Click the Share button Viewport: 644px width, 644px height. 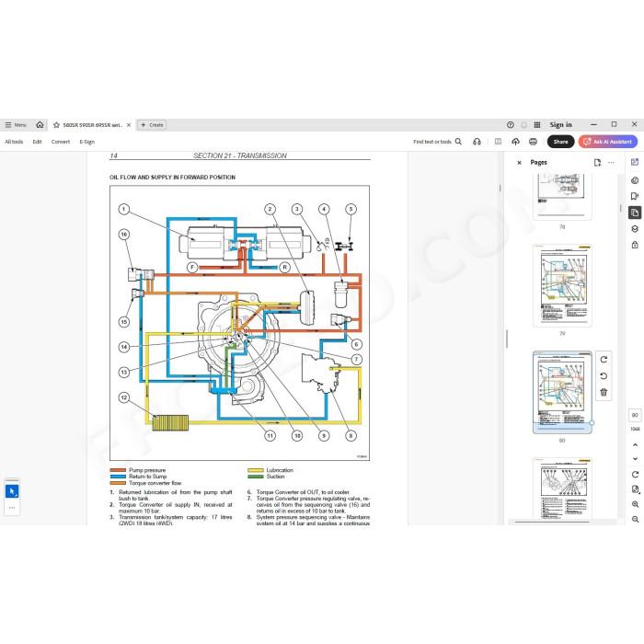click(560, 142)
